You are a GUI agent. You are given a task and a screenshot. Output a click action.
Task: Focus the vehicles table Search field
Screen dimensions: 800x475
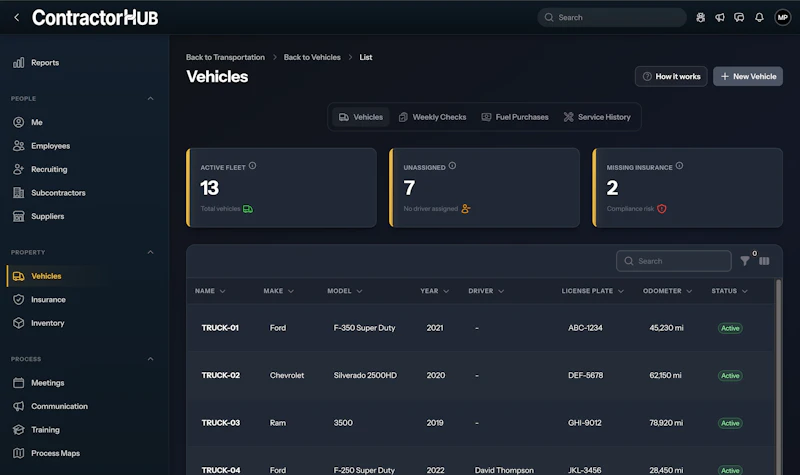click(x=673, y=261)
